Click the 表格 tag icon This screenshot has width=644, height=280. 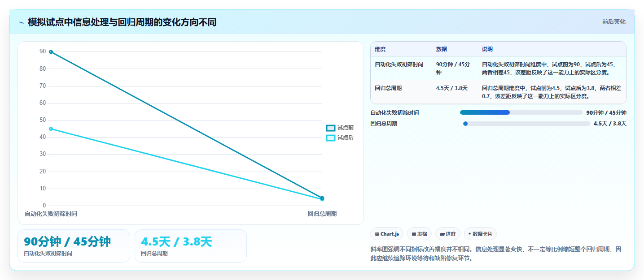(414, 234)
